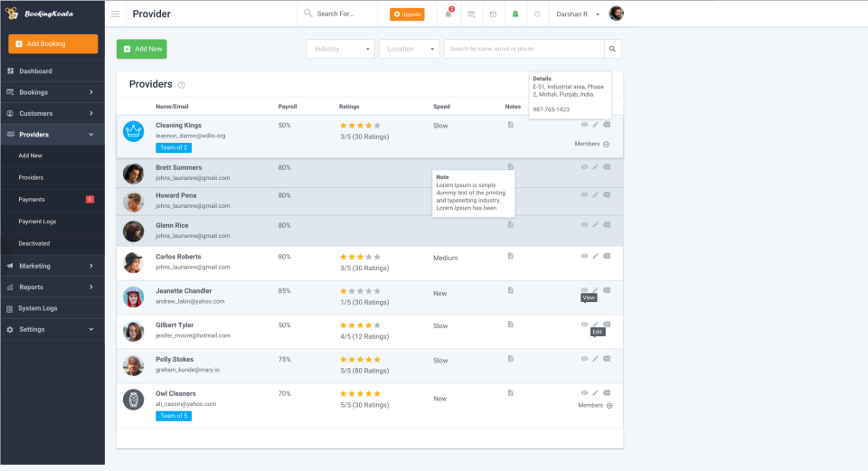The width and height of the screenshot is (868, 471).
Task: Click the help icon next to Providers heading
Action: coord(182,85)
